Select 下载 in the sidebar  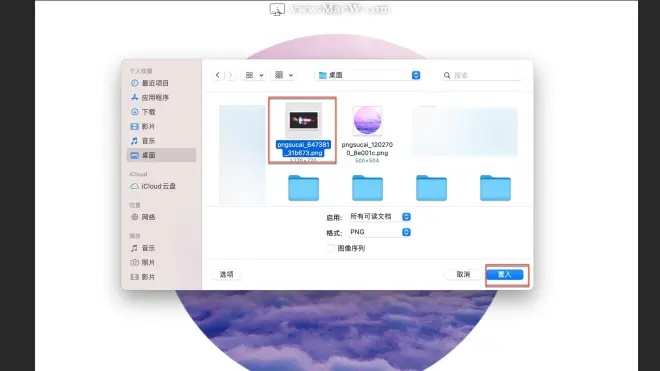tap(161, 112)
